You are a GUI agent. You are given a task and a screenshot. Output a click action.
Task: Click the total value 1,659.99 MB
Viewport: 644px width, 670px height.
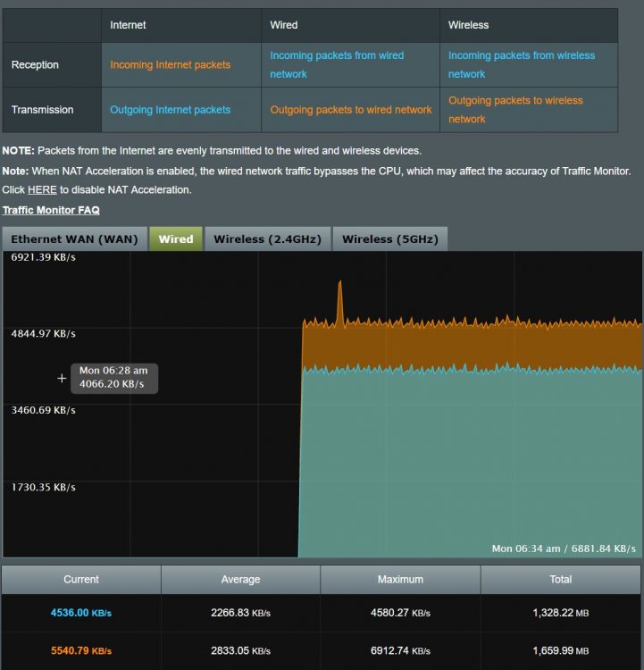pos(561,650)
